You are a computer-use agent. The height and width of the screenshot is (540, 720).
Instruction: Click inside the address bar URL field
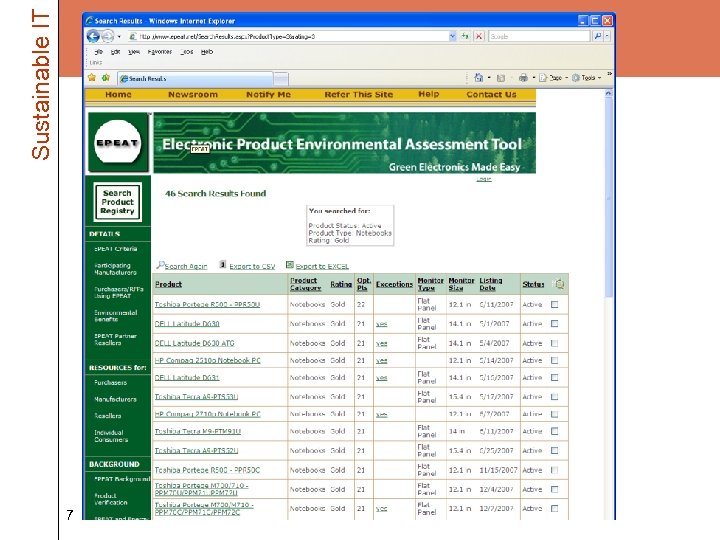(288, 36)
